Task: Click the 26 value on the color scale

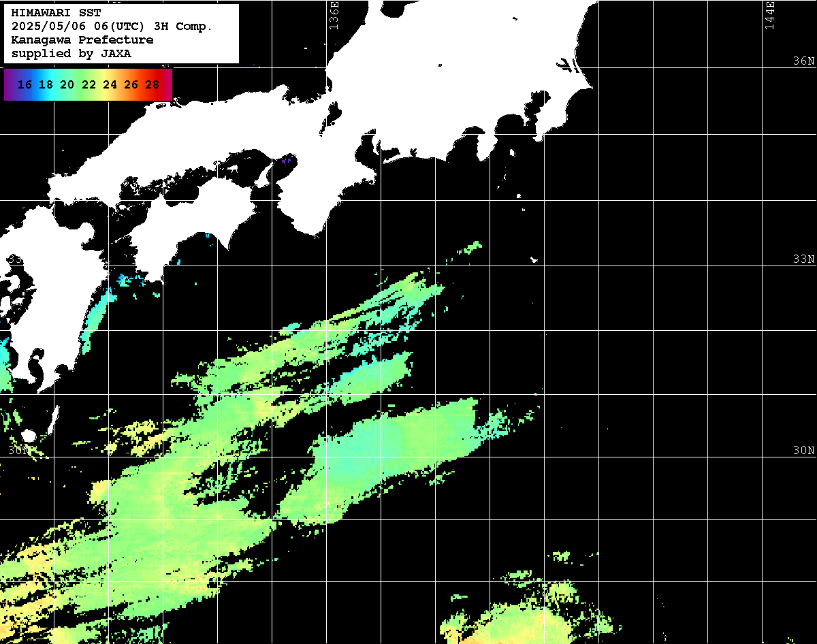Action: [x=131, y=85]
